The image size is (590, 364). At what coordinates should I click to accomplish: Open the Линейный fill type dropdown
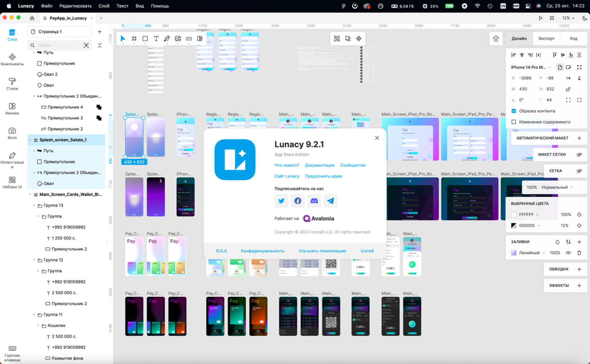pyautogui.click(x=532, y=253)
